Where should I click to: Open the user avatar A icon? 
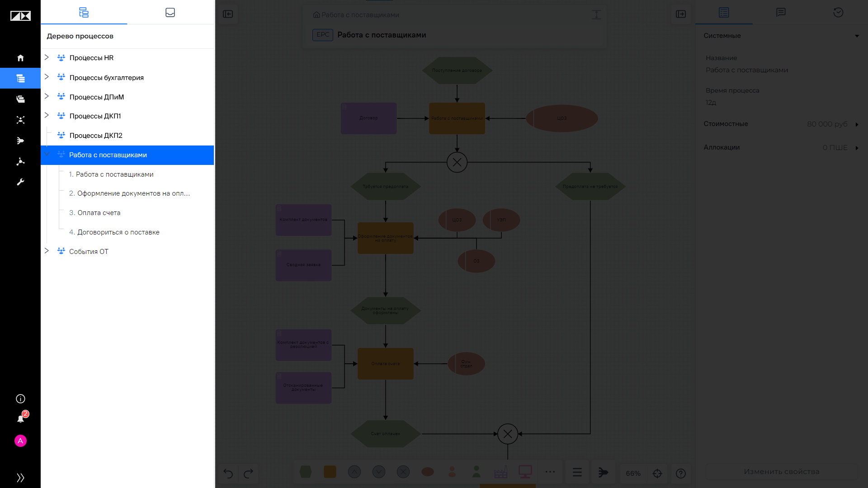[20, 441]
